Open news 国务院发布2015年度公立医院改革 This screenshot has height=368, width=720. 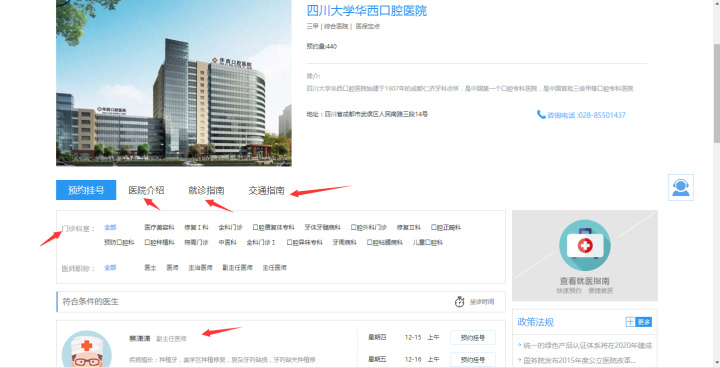[x=579, y=360]
